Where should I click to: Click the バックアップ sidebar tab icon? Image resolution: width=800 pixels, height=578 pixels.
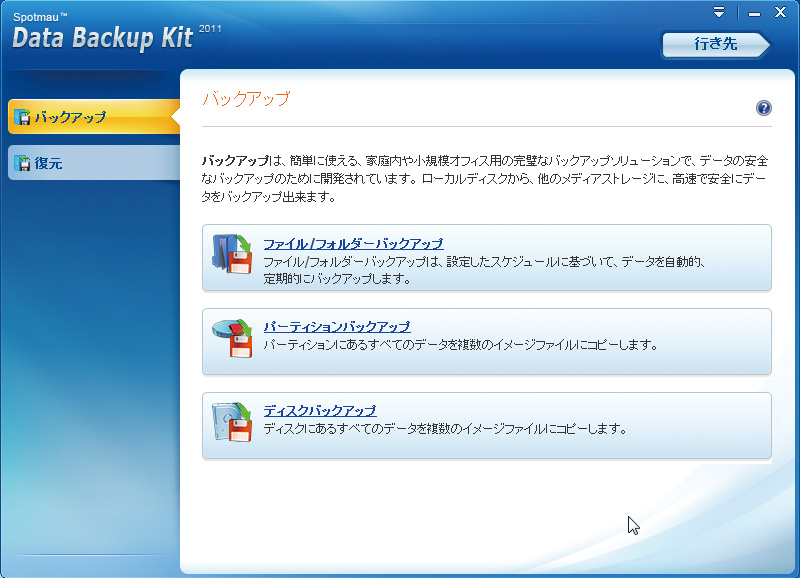coord(22,117)
